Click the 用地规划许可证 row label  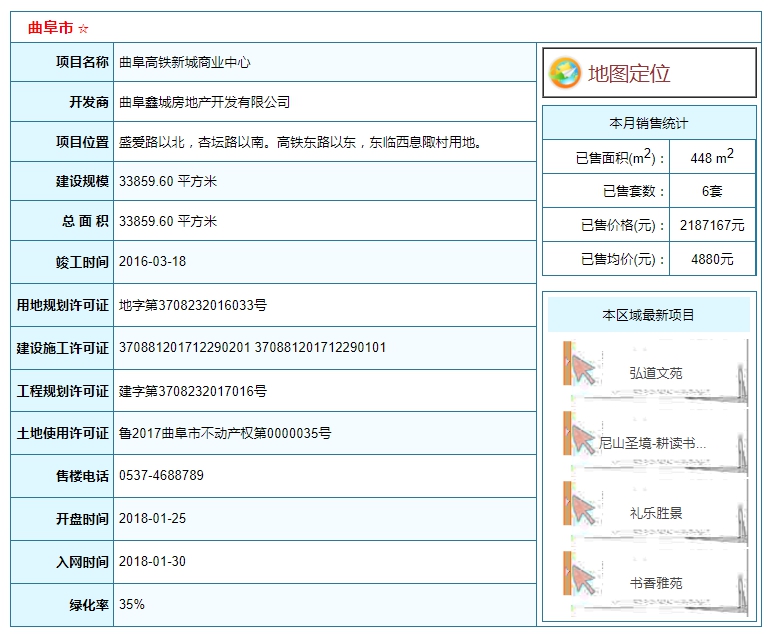click(62, 305)
